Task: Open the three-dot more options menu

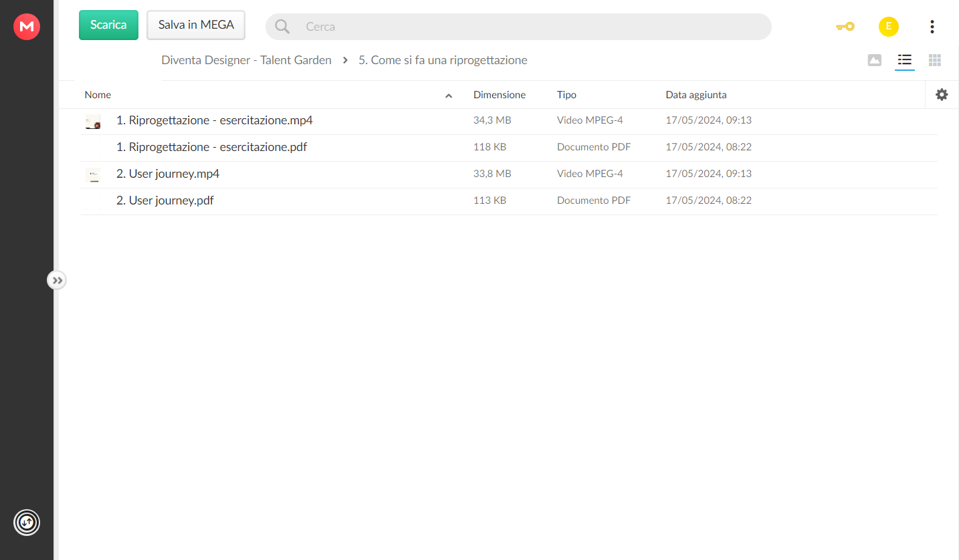Action: 932,27
